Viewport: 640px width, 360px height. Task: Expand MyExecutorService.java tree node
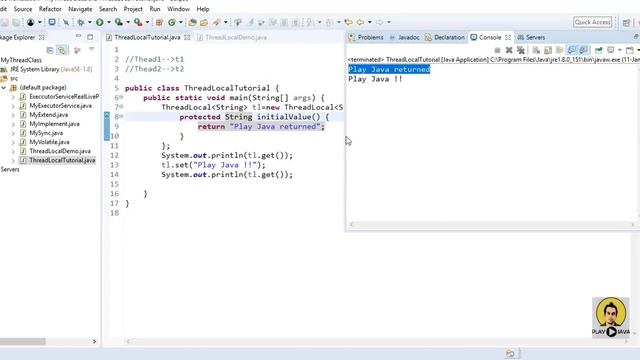(x=13, y=106)
